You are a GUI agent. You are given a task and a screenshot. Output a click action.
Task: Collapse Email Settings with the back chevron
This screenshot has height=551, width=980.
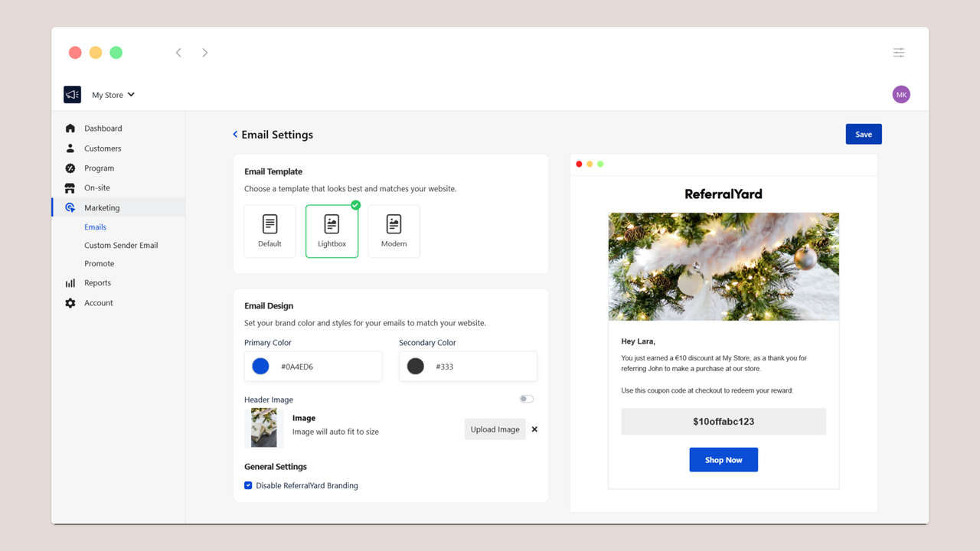pyautogui.click(x=234, y=134)
